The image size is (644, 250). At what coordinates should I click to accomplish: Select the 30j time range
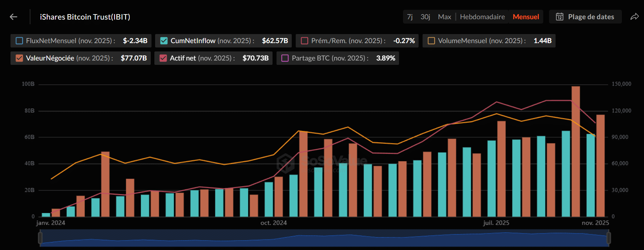point(425,17)
